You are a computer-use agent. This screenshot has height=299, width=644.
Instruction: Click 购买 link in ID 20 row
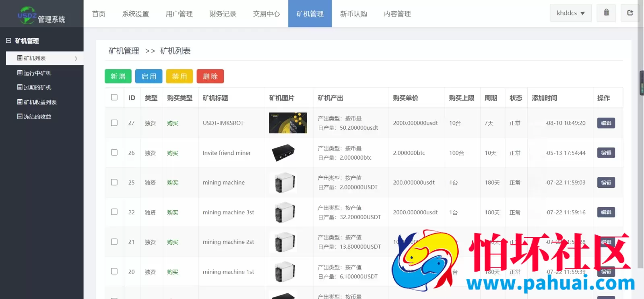point(173,272)
